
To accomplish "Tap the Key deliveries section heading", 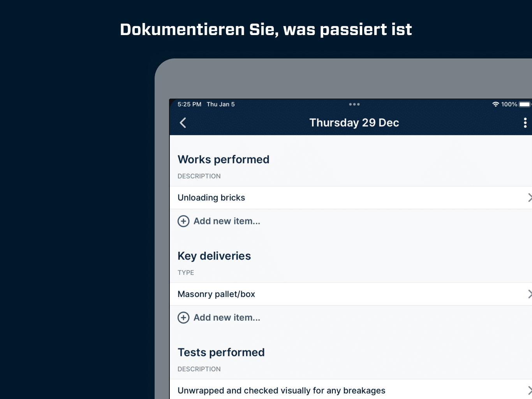I will [214, 256].
